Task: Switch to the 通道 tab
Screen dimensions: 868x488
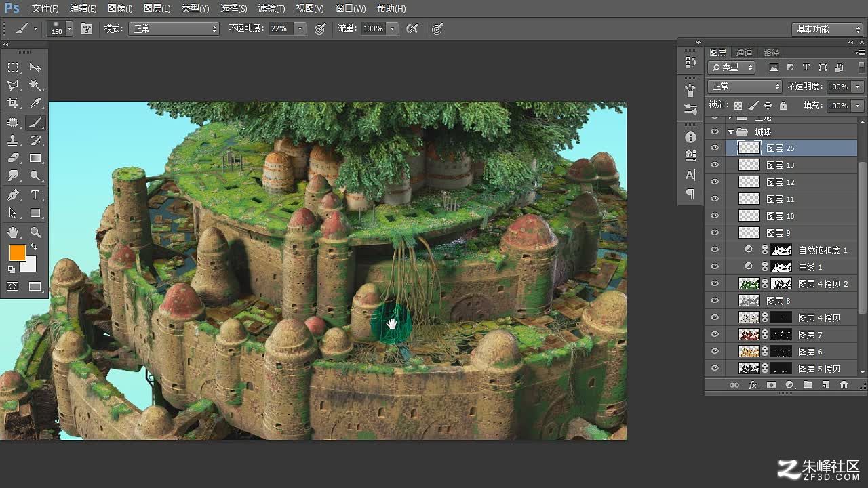Action: (x=744, y=52)
